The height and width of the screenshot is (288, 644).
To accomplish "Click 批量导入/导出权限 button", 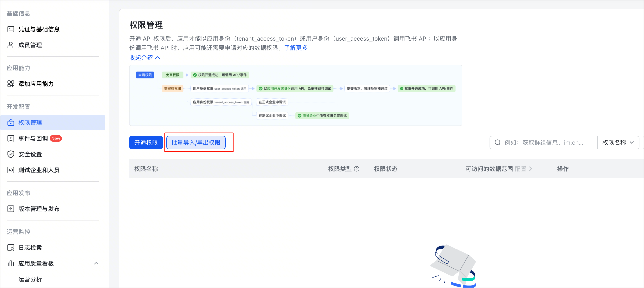I will 196,143.
